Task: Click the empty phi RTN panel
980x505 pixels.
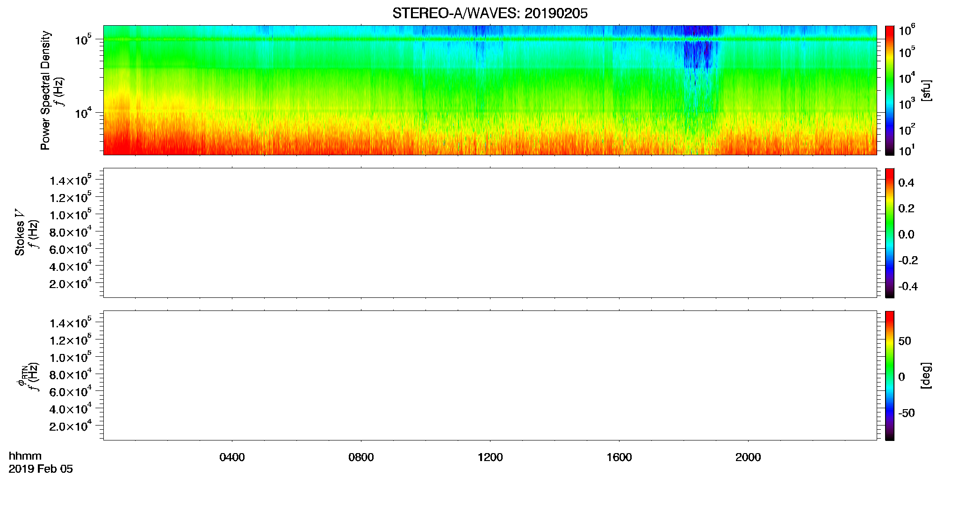Action: [x=490, y=375]
